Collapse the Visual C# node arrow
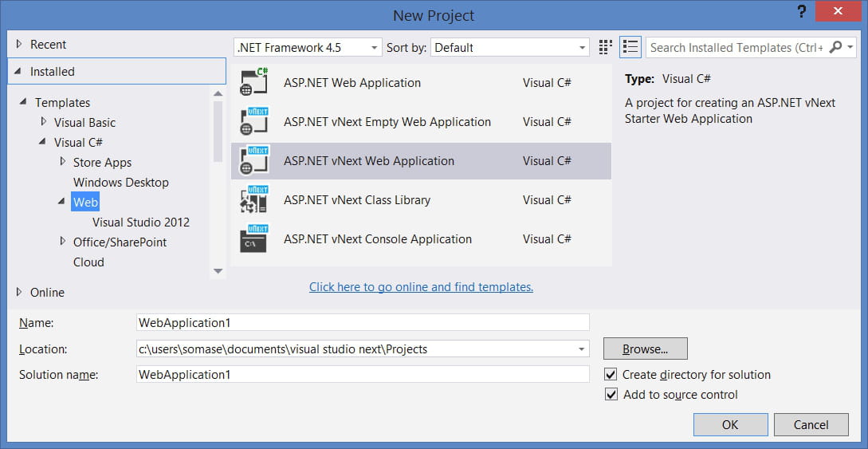Viewport: 868px width, 449px height. 42,142
